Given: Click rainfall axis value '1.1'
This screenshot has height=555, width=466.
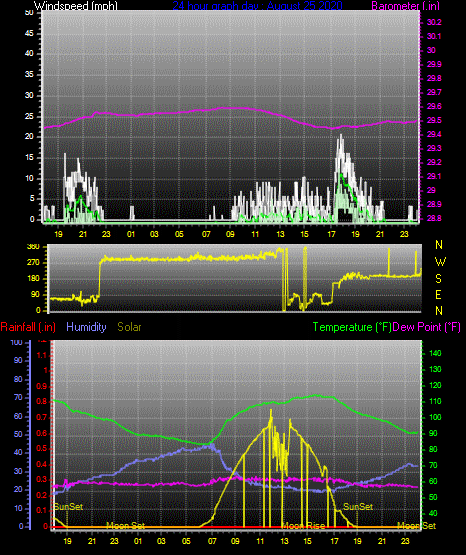Looking at the screenshot, I should tap(42, 355).
